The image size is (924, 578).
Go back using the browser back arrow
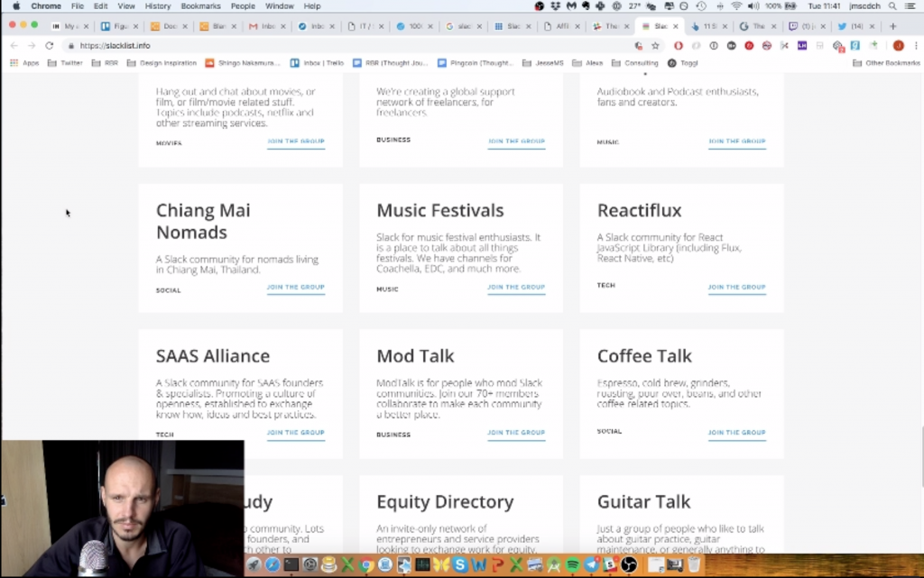(14, 45)
